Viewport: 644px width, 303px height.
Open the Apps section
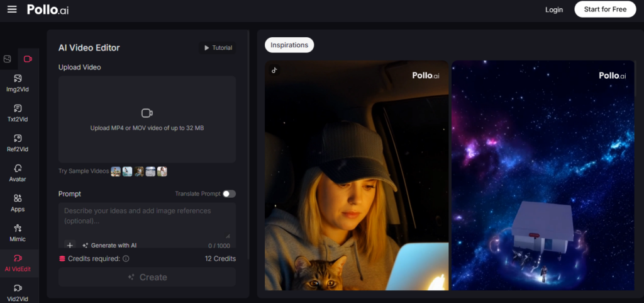18,203
